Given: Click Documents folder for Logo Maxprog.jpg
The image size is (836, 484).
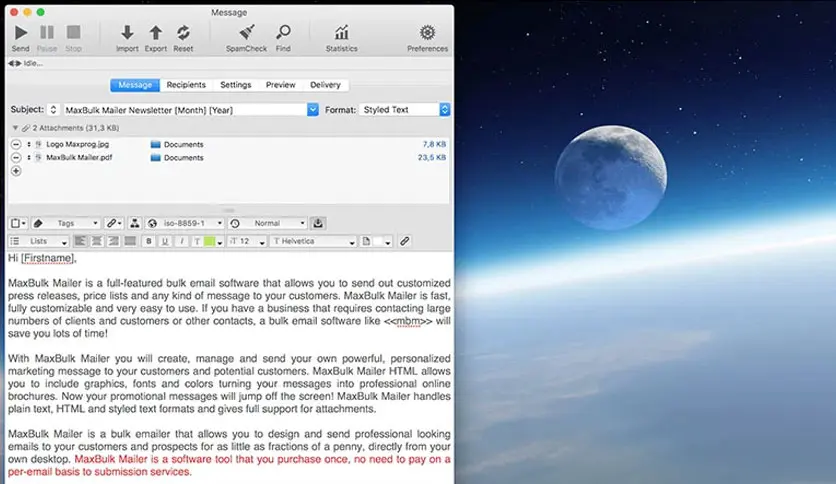Looking at the screenshot, I should (177, 144).
